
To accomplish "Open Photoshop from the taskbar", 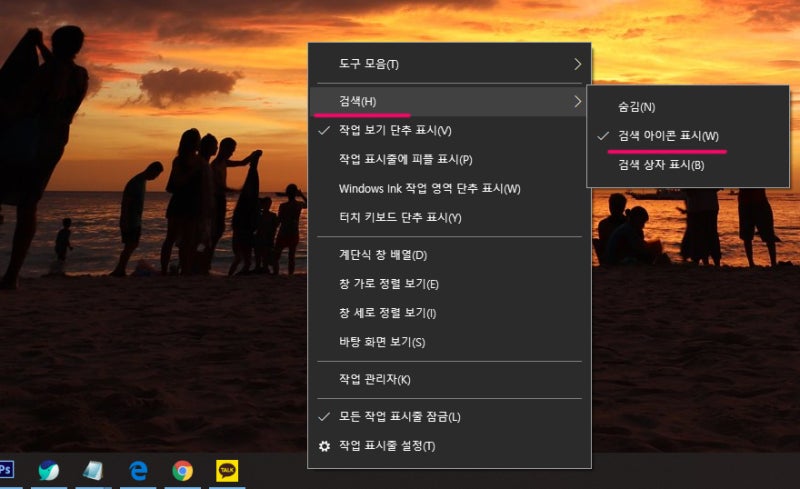I will click(6, 470).
